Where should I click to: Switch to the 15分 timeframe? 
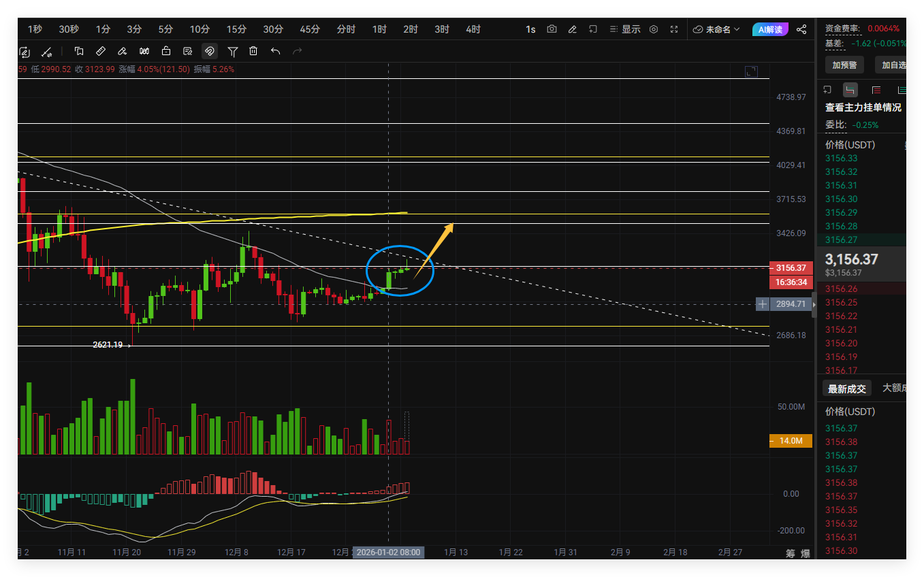pyautogui.click(x=236, y=29)
